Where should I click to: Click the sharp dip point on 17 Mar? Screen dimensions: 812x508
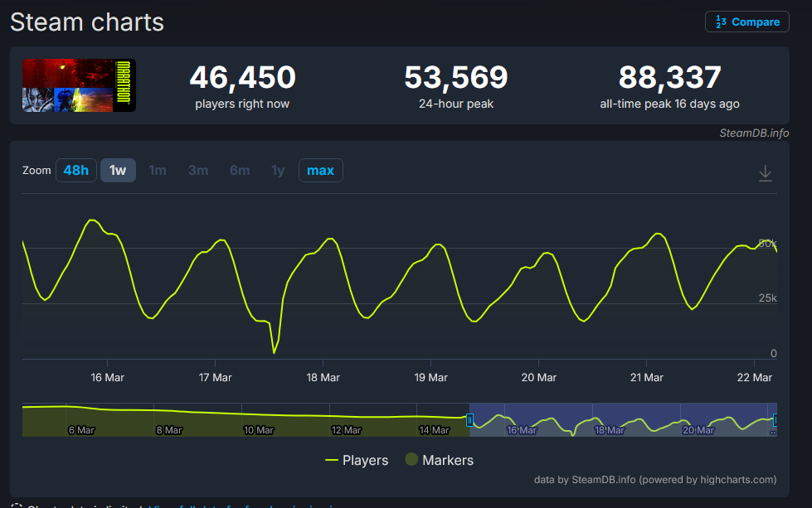274,353
